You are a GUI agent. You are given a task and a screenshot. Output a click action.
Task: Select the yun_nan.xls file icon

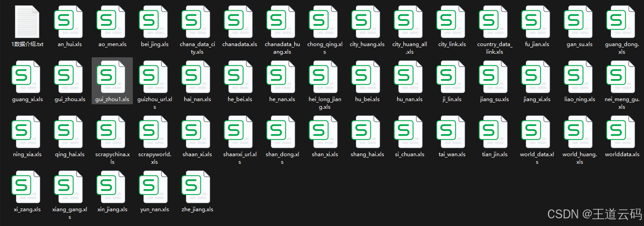[154, 187]
